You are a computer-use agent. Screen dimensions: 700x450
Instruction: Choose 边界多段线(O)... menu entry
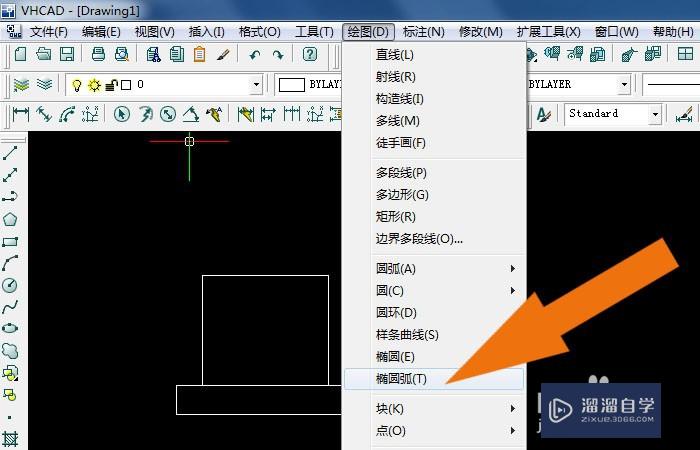tap(434, 239)
